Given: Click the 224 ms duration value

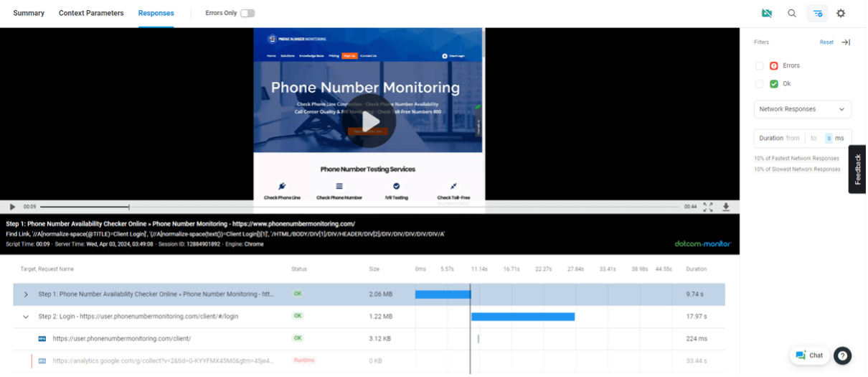Looking at the screenshot, I should (x=697, y=338).
